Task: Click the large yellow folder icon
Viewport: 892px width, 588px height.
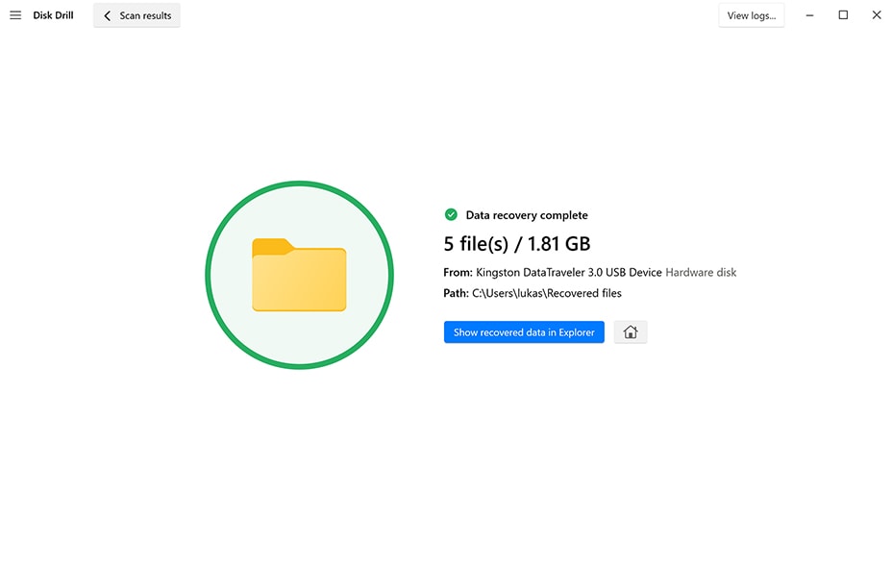Action: point(299,275)
